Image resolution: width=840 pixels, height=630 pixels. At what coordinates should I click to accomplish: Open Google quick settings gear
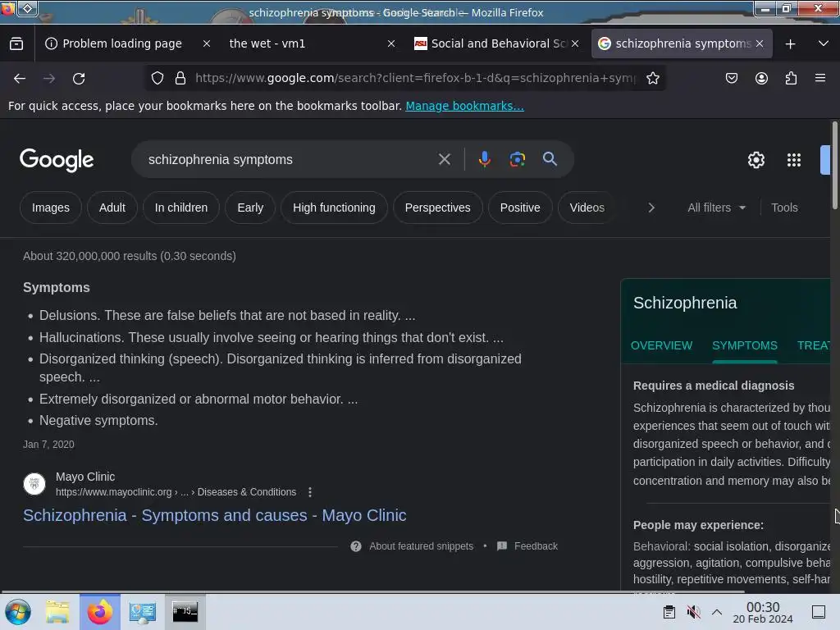(756, 160)
